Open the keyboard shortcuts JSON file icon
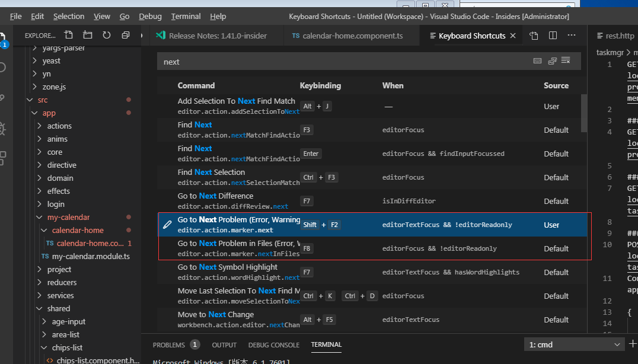 pyautogui.click(x=534, y=36)
